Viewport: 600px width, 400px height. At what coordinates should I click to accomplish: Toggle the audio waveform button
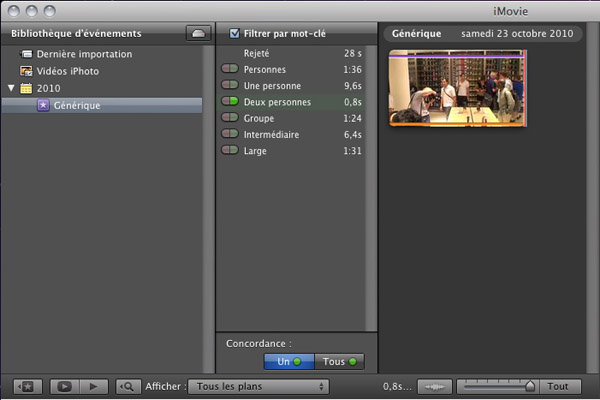(435, 386)
